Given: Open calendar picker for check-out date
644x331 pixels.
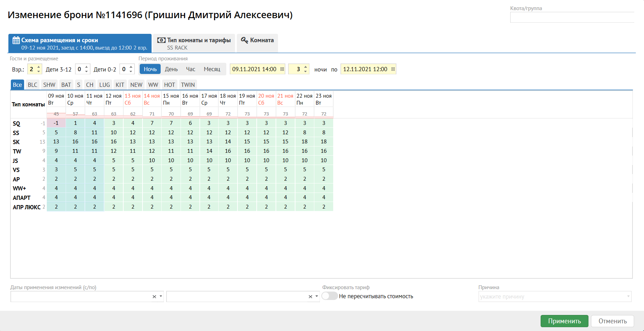Looking at the screenshot, I should coord(393,69).
